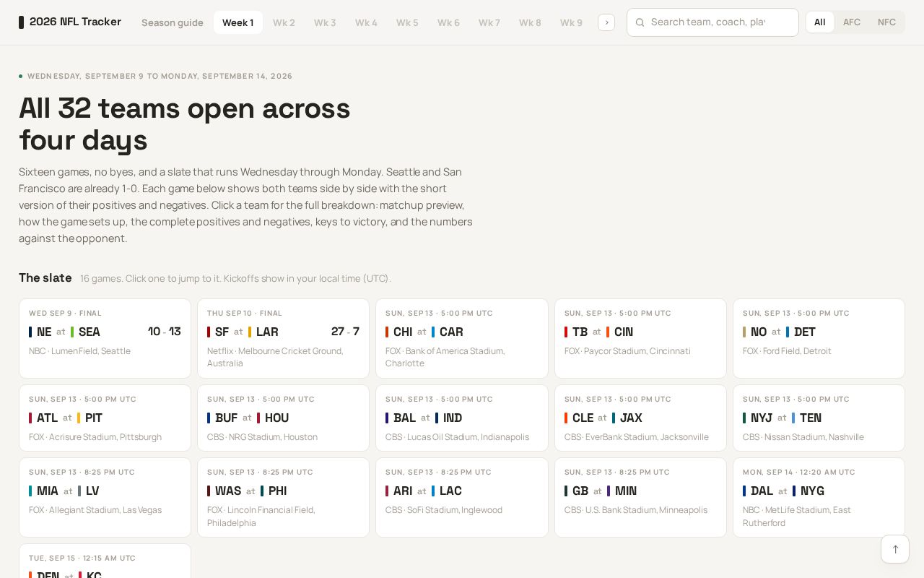924x578 pixels.
Task: Click 'FOX · Allegiant Stadium, Las Vegas' venue text
Action: point(95,510)
